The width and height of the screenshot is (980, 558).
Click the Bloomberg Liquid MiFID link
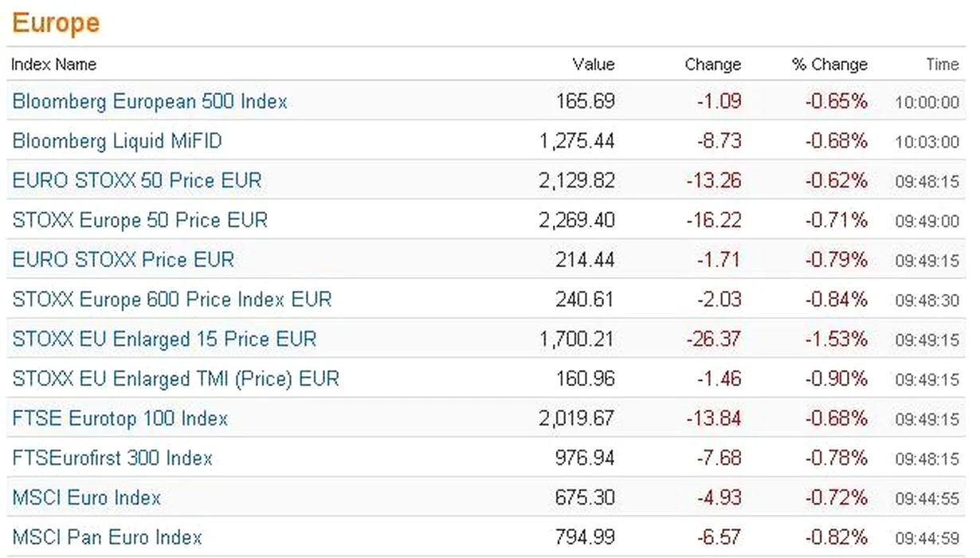117,142
